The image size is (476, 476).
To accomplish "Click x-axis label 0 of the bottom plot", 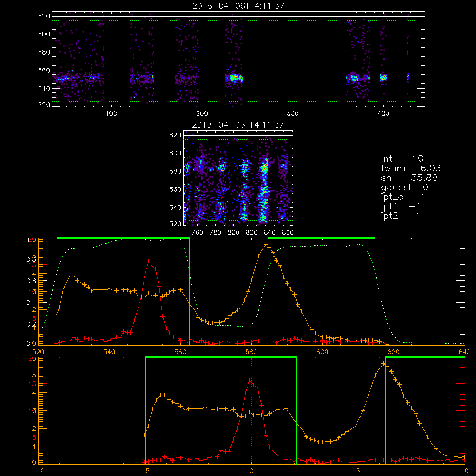I will [x=251, y=471].
